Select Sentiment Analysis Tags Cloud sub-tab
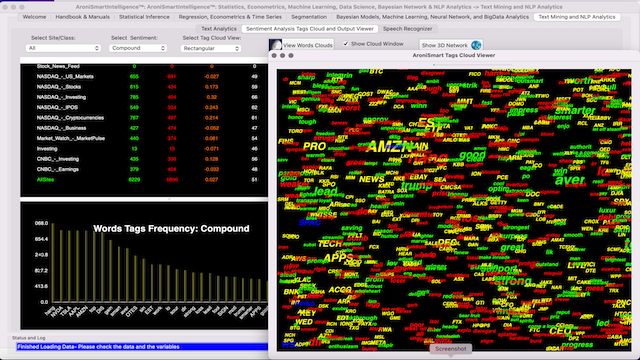This screenshot has width=640, height=360. click(310, 29)
